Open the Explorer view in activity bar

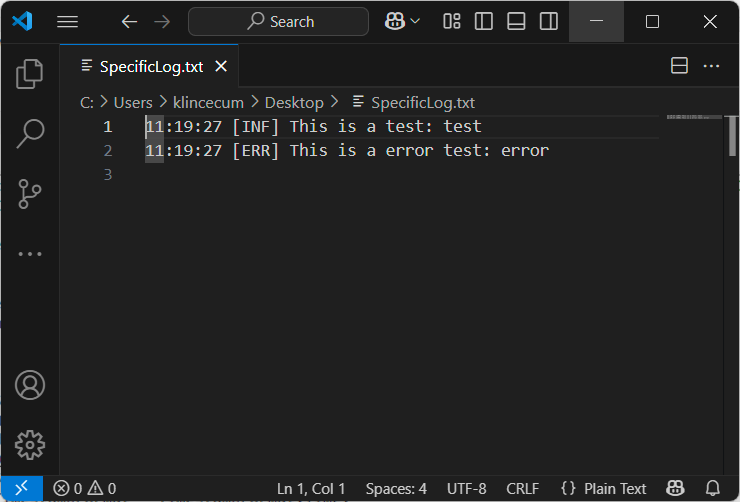pyautogui.click(x=30, y=74)
